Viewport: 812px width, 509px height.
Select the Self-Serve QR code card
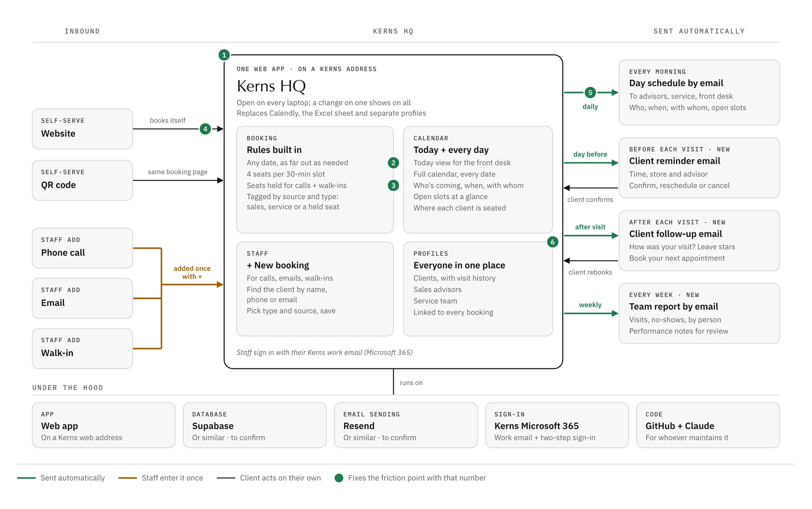[82, 180]
